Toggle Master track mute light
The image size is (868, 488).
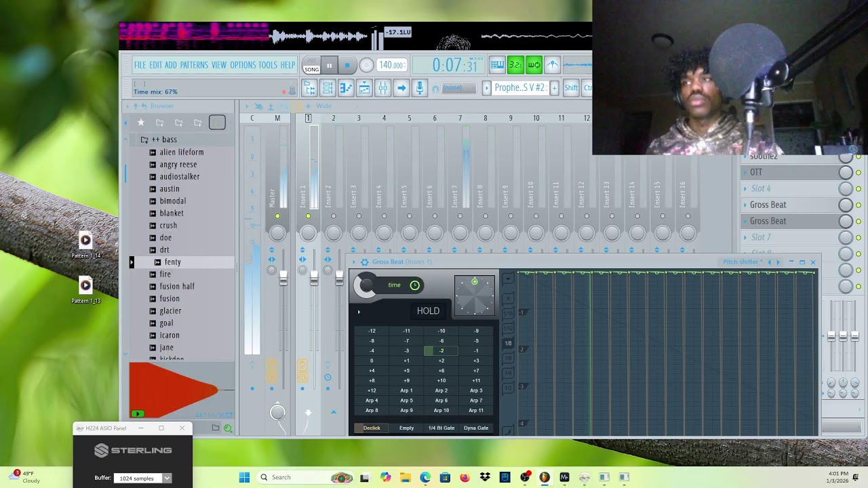[x=277, y=216]
